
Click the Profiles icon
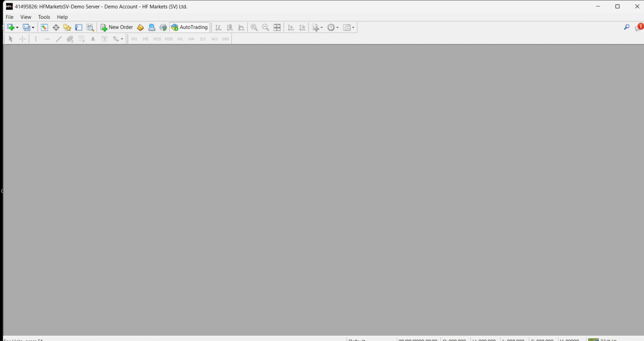(x=26, y=28)
